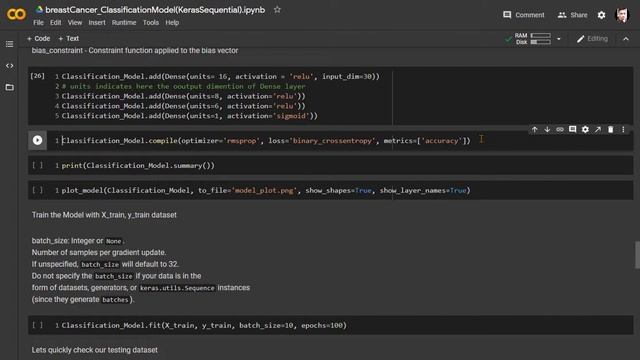Select the 'Lets quickly check our testing dataset' text

point(94,350)
